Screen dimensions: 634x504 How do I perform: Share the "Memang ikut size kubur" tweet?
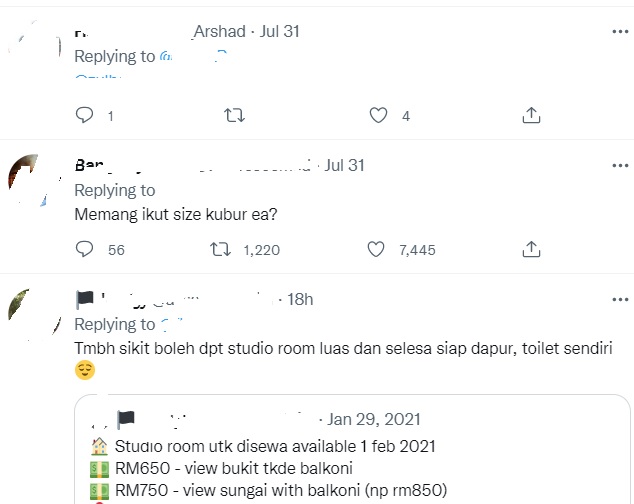tap(531, 249)
